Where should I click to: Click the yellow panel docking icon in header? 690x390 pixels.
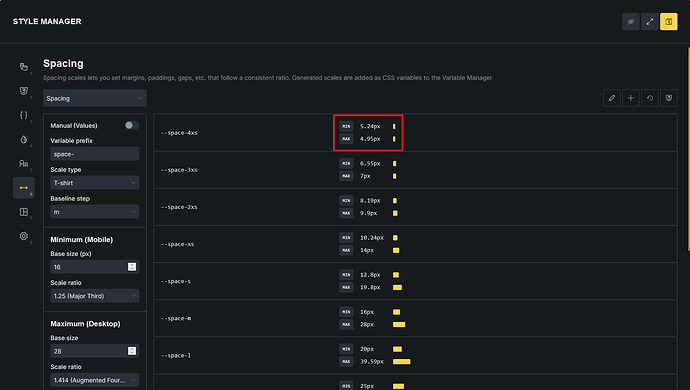coord(668,22)
